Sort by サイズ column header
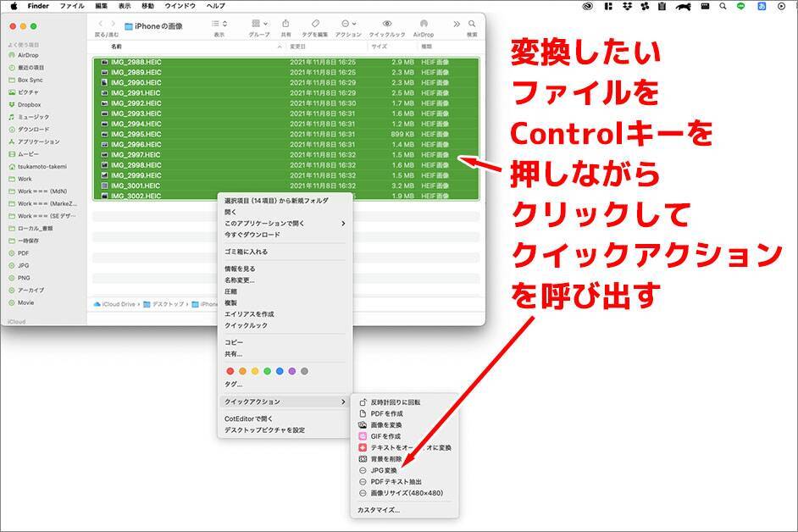This screenshot has width=798, height=532. [x=380, y=47]
